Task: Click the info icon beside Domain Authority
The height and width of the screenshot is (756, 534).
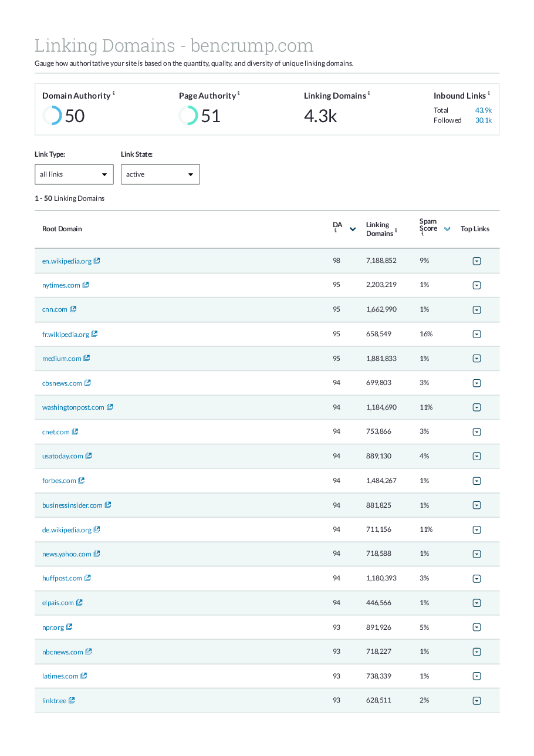Action: 114,93
